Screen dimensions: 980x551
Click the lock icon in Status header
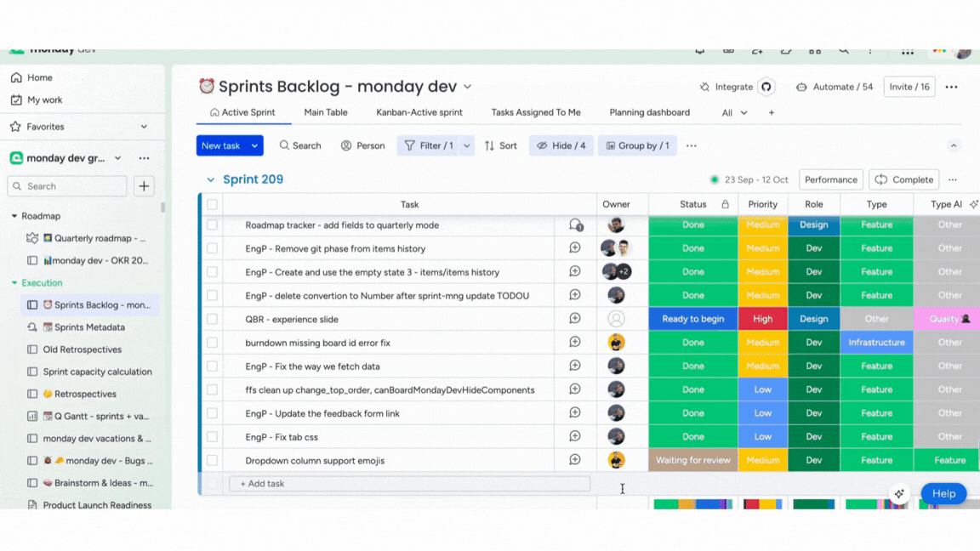click(725, 204)
